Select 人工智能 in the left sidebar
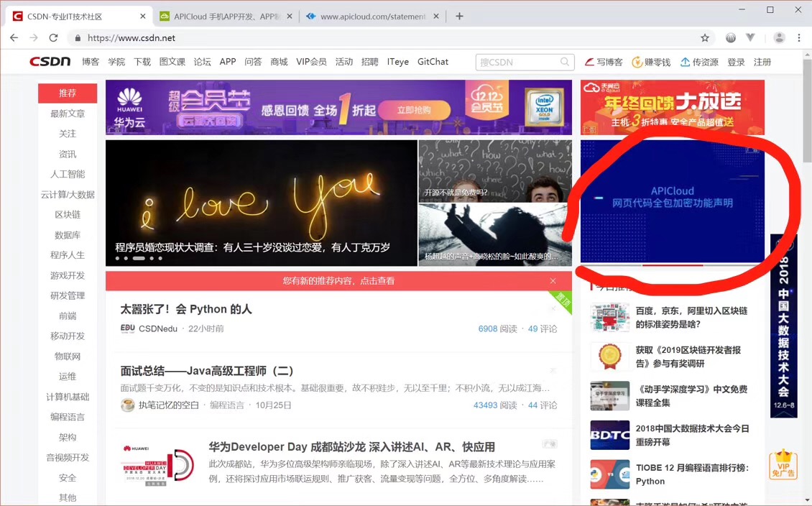Screen dimensions: 812x506 [x=68, y=175]
